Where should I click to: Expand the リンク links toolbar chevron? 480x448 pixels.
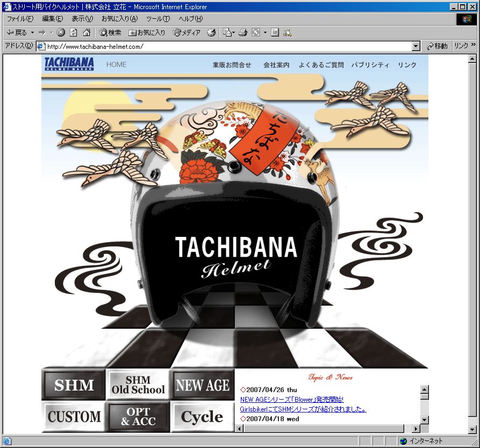click(x=474, y=45)
